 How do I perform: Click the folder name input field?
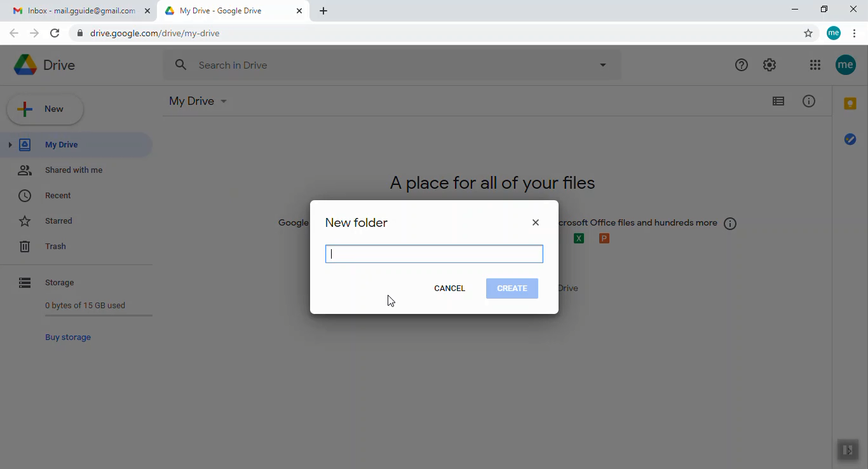click(x=434, y=254)
